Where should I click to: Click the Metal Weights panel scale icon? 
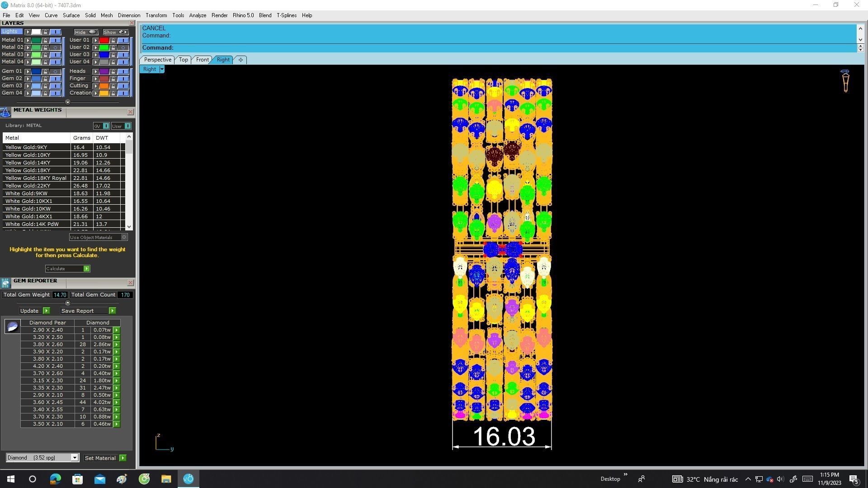pyautogui.click(x=5, y=112)
